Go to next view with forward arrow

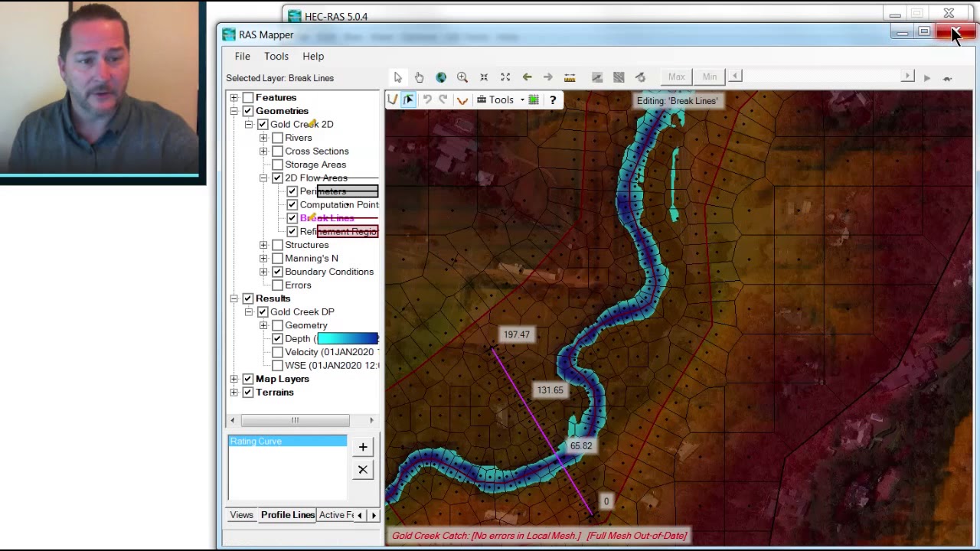548,77
